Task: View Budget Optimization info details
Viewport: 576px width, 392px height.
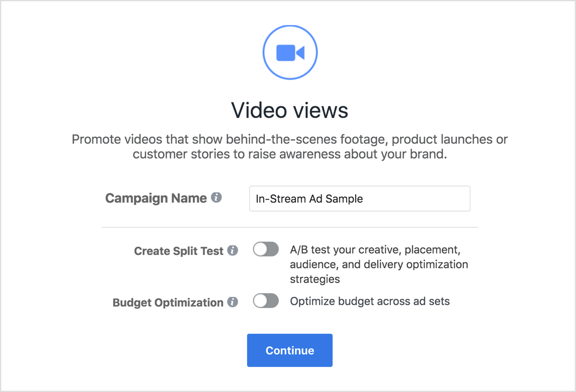Action: coord(234,302)
